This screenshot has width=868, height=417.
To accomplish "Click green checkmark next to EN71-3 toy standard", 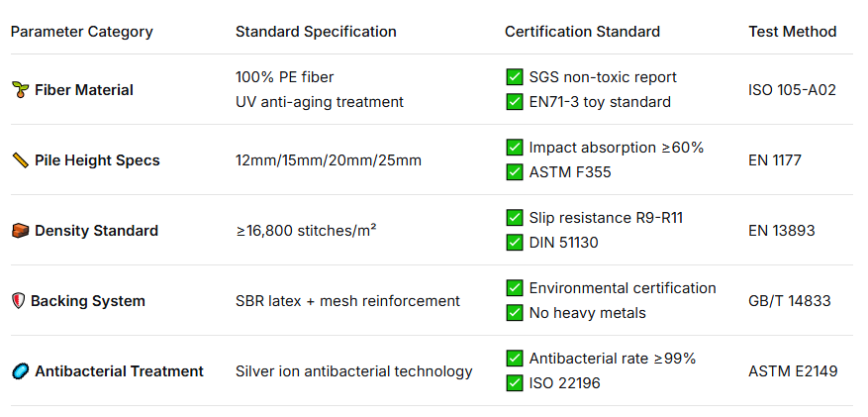I will click(x=514, y=102).
